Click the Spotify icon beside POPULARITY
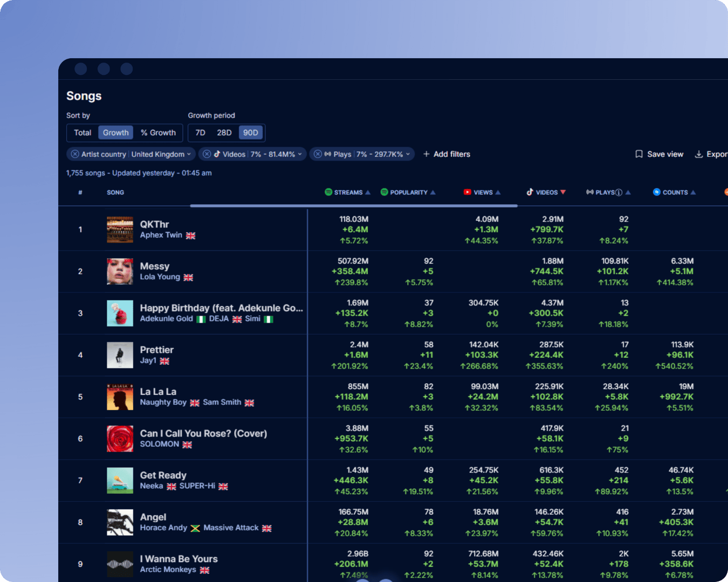This screenshot has width=728, height=582. click(x=384, y=192)
